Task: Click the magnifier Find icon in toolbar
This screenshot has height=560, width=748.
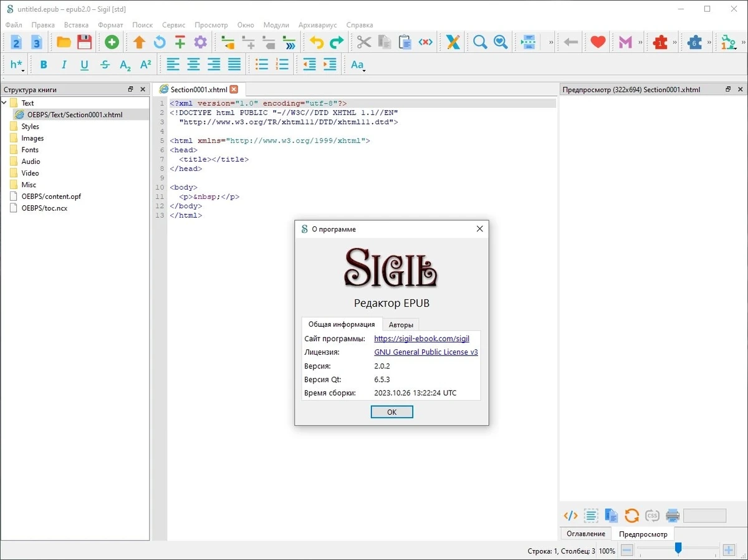Action: coord(480,42)
